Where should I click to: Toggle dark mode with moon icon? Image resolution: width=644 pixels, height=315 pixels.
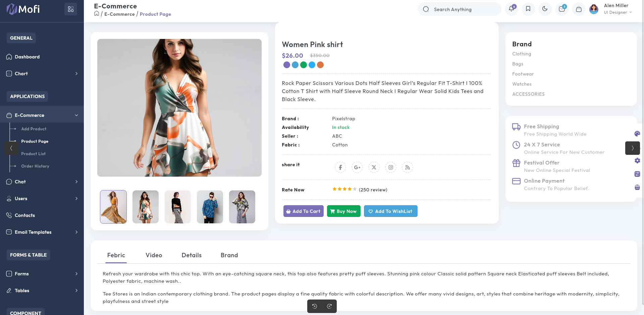545,9
